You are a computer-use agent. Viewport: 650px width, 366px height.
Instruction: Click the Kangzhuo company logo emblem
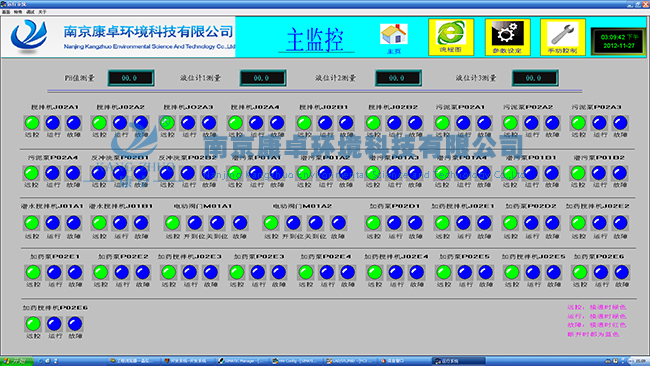click(29, 36)
